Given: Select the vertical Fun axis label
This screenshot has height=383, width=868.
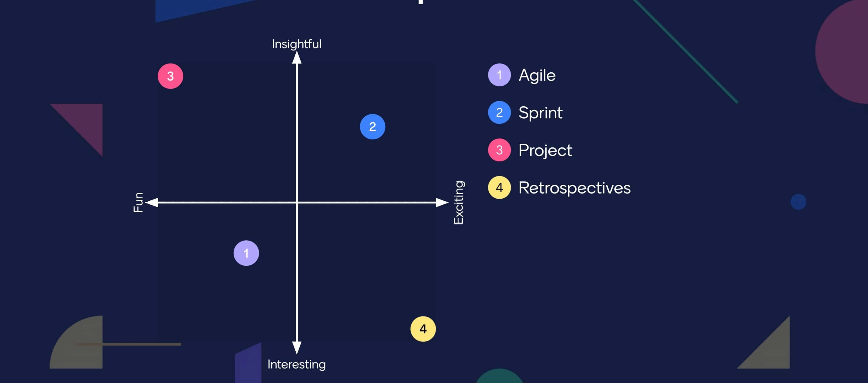Looking at the screenshot, I should 138,202.
